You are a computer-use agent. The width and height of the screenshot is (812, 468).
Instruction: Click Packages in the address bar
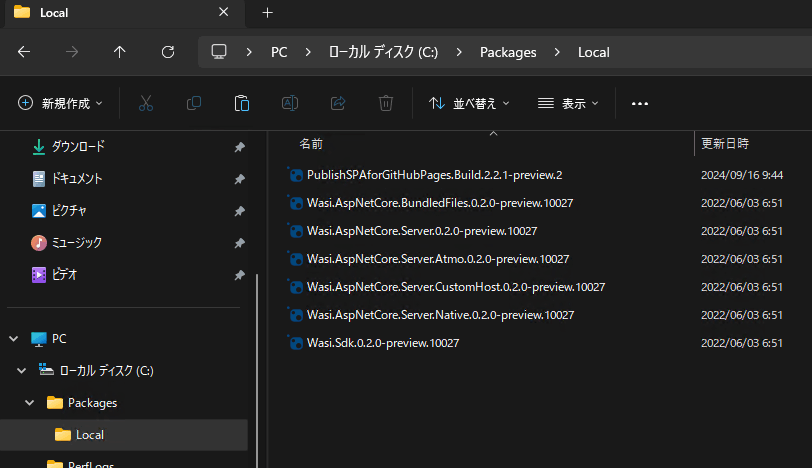pos(508,52)
